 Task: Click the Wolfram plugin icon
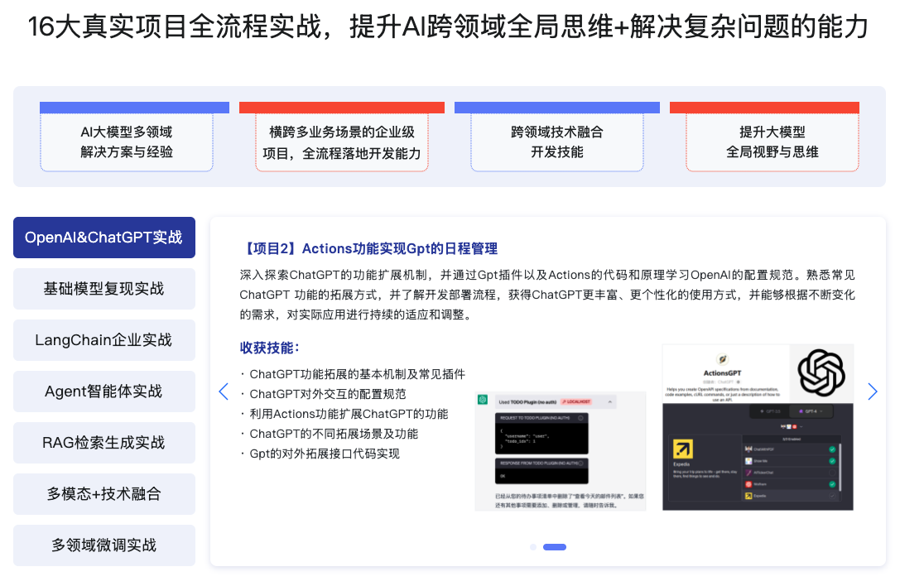pyautogui.click(x=748, y=484)
